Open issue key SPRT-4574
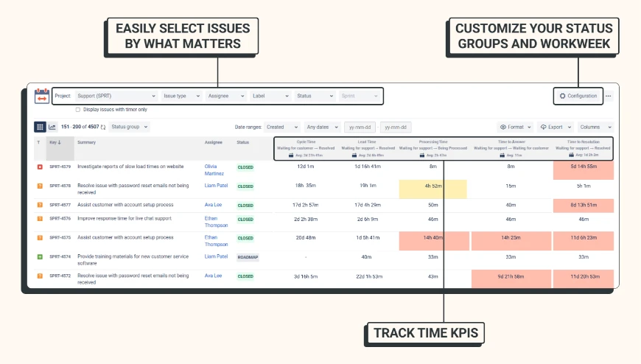The height and width of the screenshot is (364, 641). pos(60,257)
